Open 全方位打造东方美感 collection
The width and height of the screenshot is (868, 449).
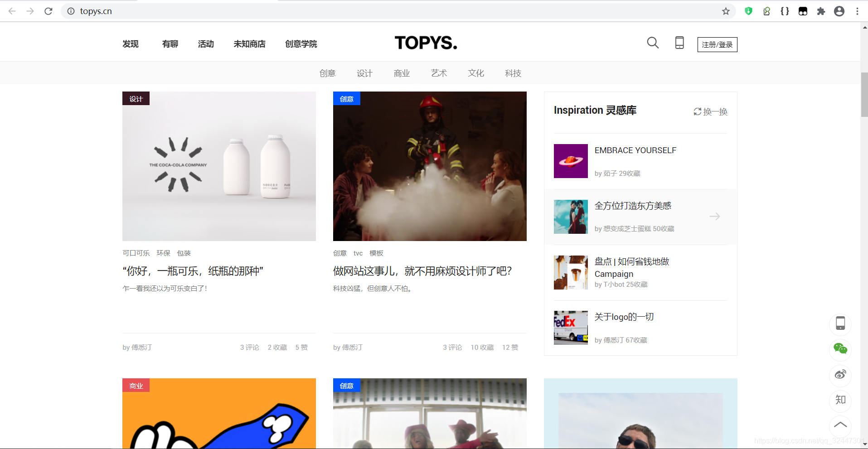click(633, 206)
